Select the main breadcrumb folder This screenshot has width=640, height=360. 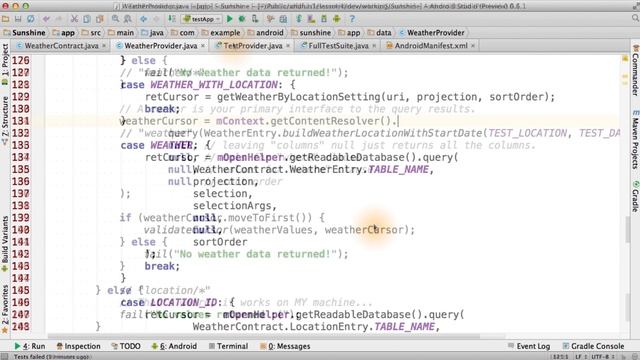121,33
